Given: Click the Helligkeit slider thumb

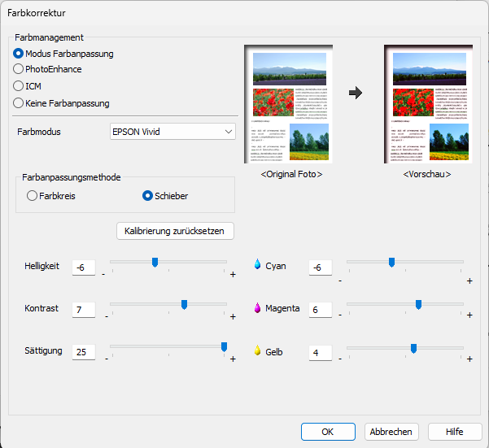Looking at the screenshot, I should point(155,263).
